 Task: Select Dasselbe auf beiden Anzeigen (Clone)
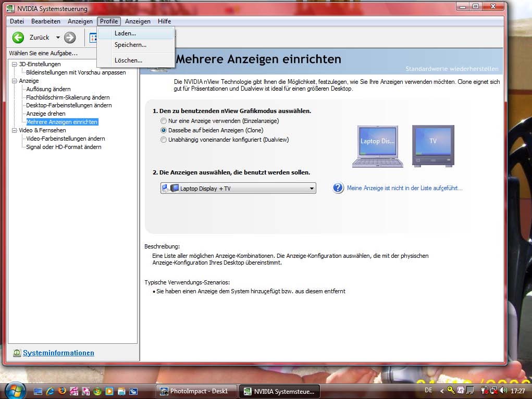point(164,130)
